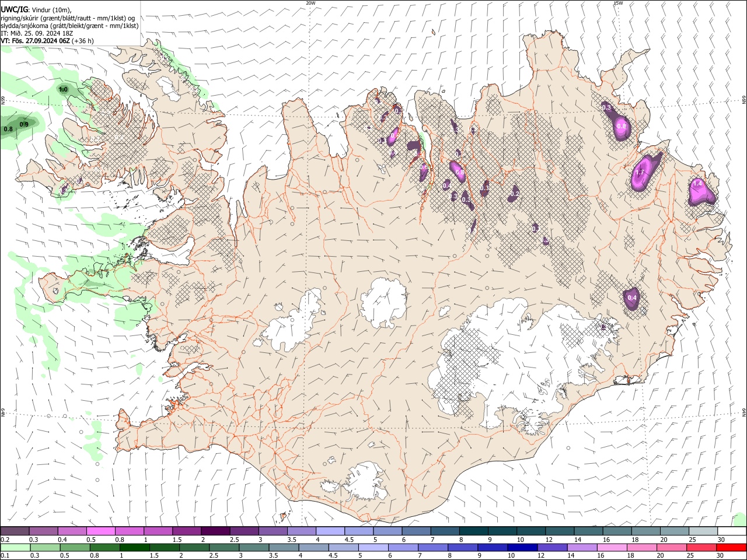Image resolution: width=747 pixels, height=560 pixels.
Task: Pick the top-row swatch starting at 18
Action: click(x=645, y=531)
